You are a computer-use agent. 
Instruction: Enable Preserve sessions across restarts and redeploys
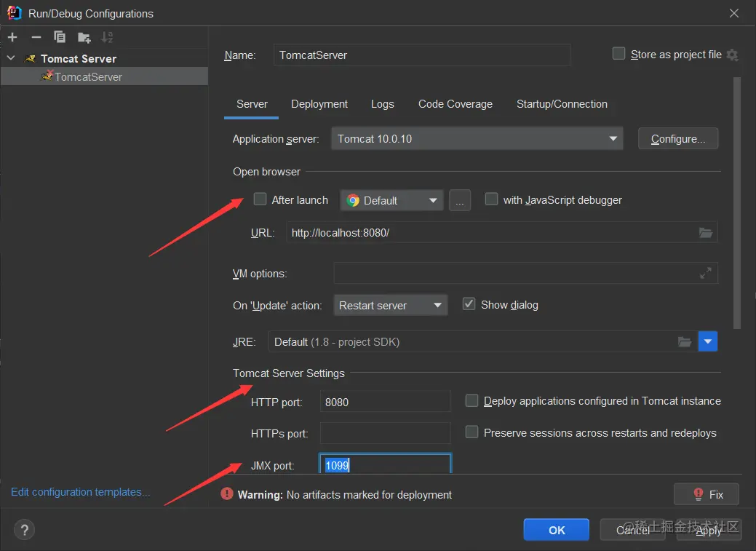click(x=471, y=432)
